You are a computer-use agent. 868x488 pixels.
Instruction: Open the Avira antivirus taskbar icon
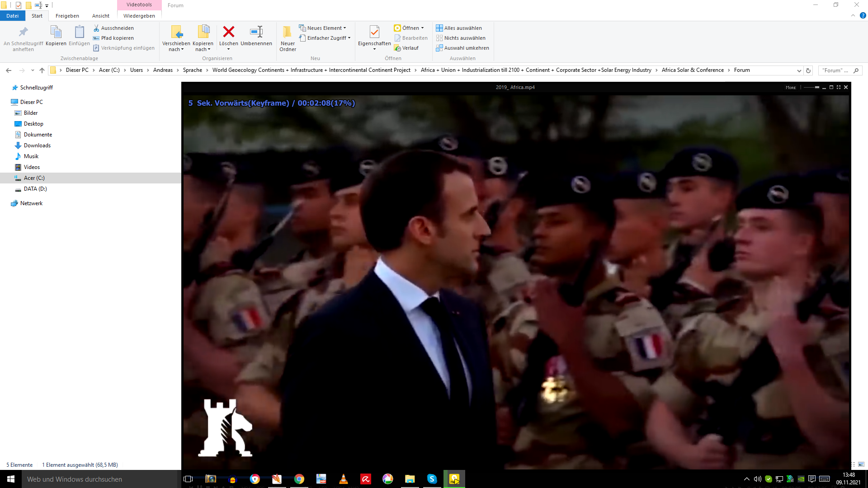pyautogui.click(x=366, y=479)
